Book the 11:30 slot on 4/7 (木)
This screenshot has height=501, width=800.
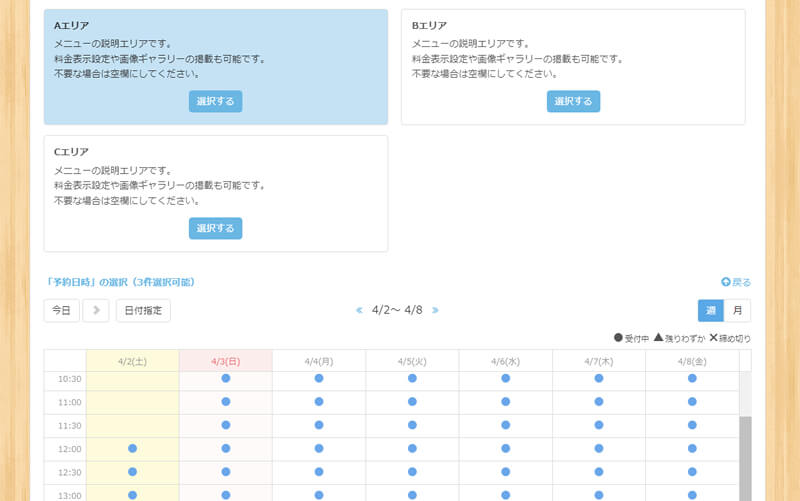click(598, 425)
